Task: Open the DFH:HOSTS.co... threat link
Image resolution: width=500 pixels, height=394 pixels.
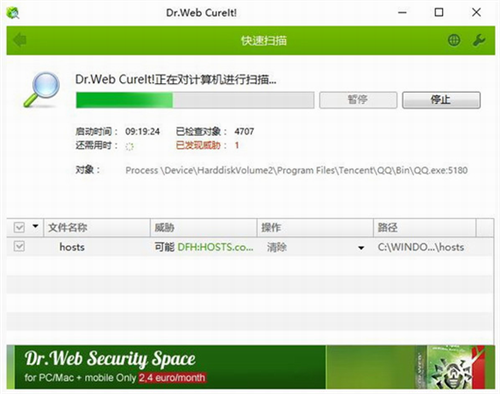Action: pyautogui.click(x=215, y=247)
